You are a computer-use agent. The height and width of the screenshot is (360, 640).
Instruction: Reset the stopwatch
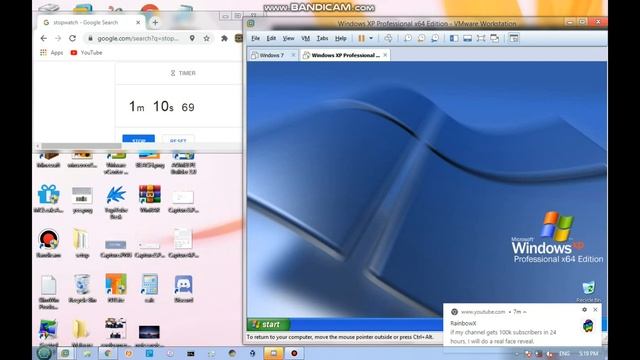pyautogui.click(x=178, y=139)
